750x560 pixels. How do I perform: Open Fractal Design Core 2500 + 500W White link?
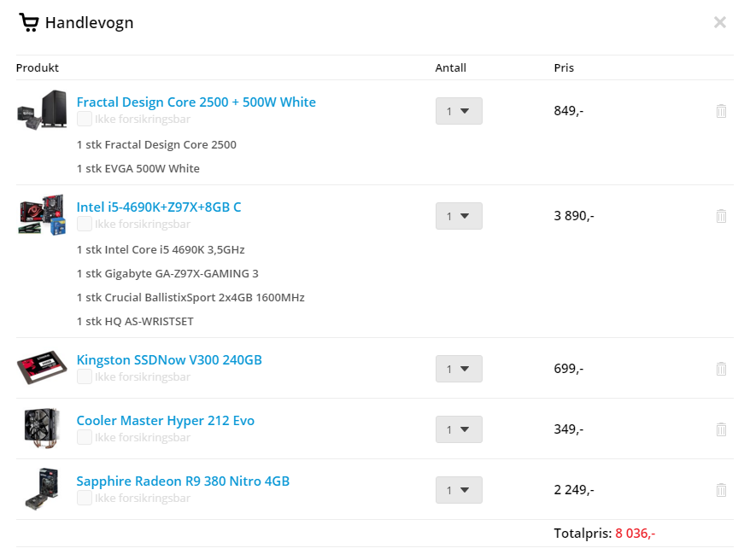coord(196,102)
